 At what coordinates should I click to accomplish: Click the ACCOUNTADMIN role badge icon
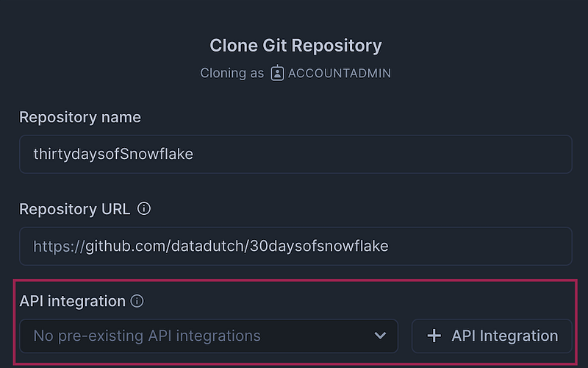(x=277, y=73)
